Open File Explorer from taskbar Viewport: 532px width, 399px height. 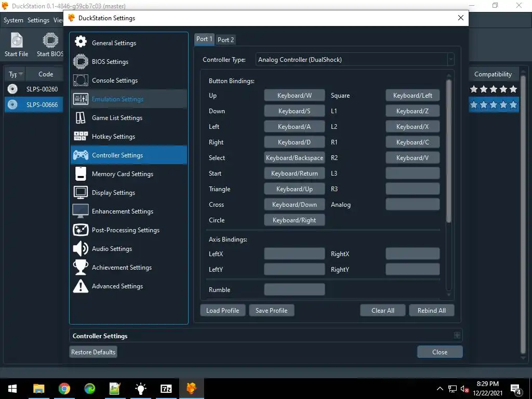coord(38,389)
